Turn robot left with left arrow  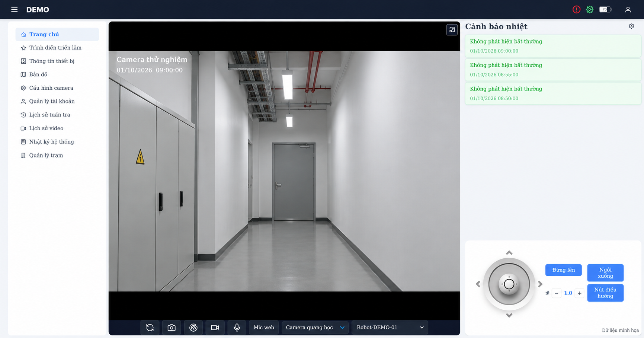pos(478,284)
